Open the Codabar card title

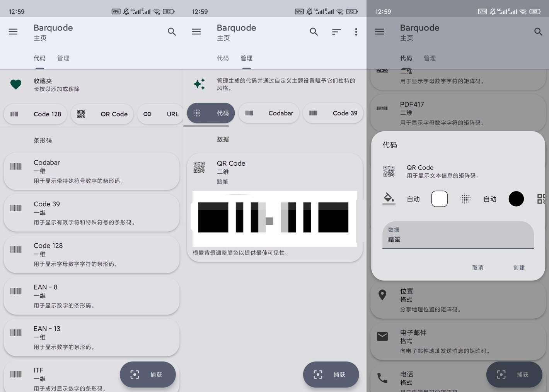47,163
